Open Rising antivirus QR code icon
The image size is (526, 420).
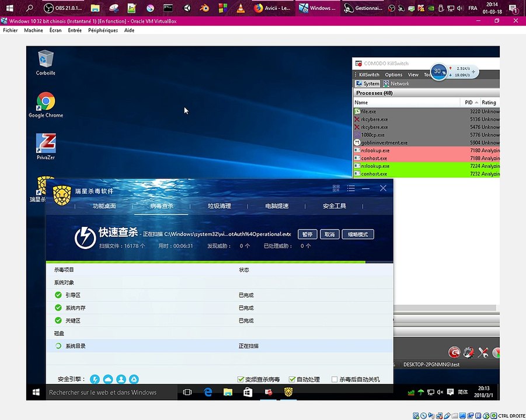pos(336,188)
